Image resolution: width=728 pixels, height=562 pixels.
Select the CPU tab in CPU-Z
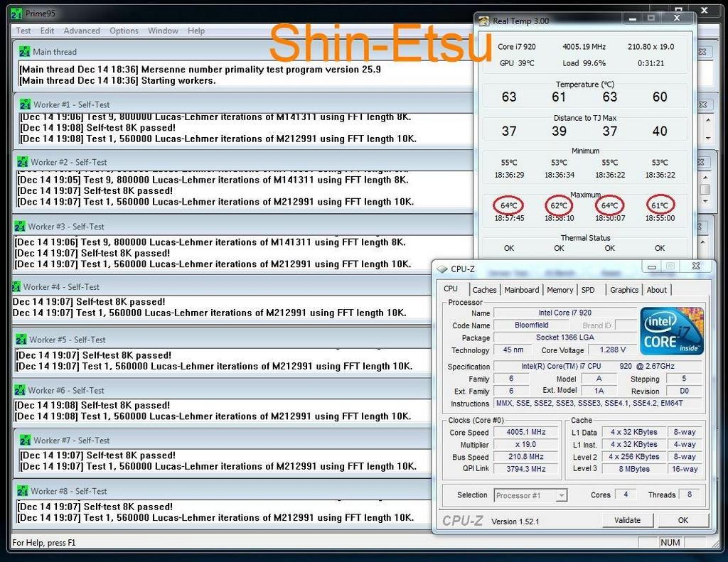point(451,288)
